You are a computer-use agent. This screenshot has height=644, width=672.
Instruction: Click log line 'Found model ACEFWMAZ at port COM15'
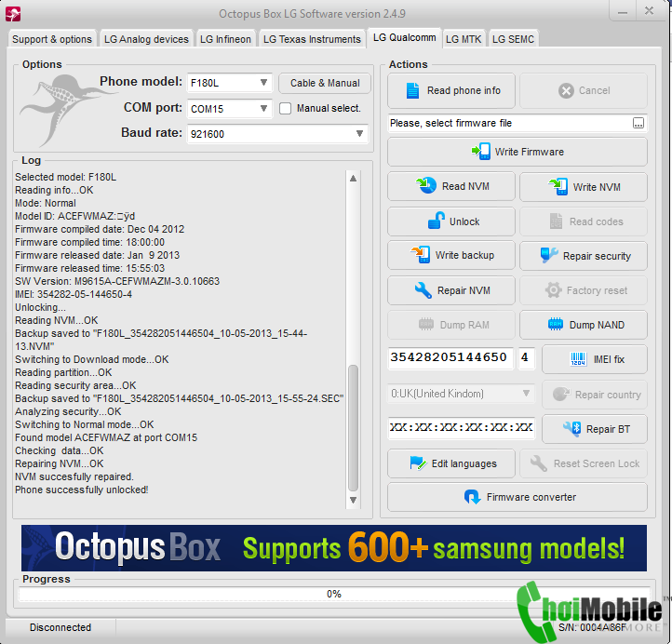[x=106, y=438]
